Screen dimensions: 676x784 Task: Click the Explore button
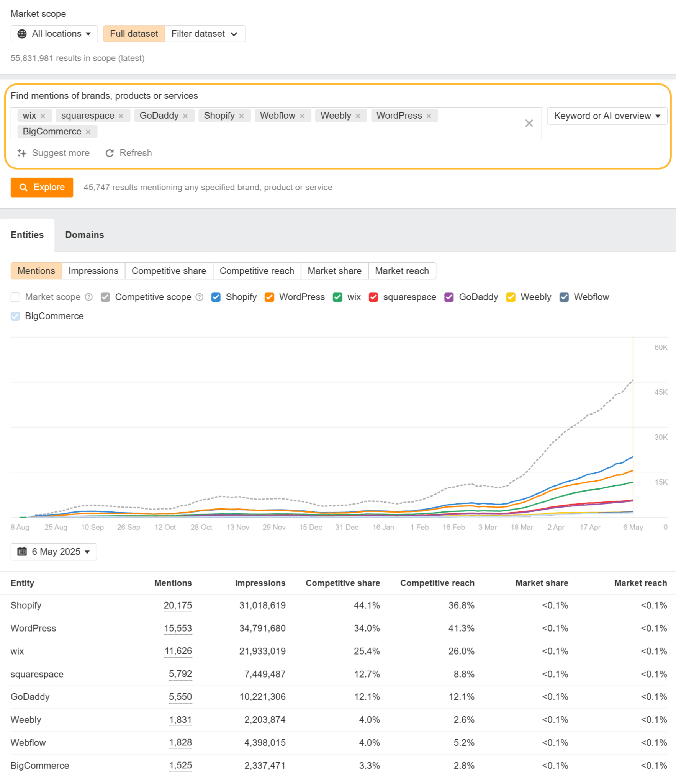click(x=41, y=187)
